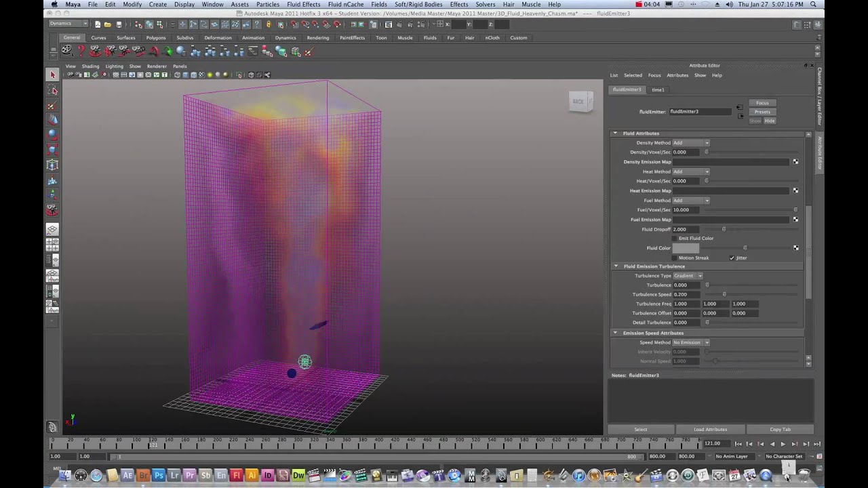Click the Hide button
The image size is (868, 488).
coord(770,121)
